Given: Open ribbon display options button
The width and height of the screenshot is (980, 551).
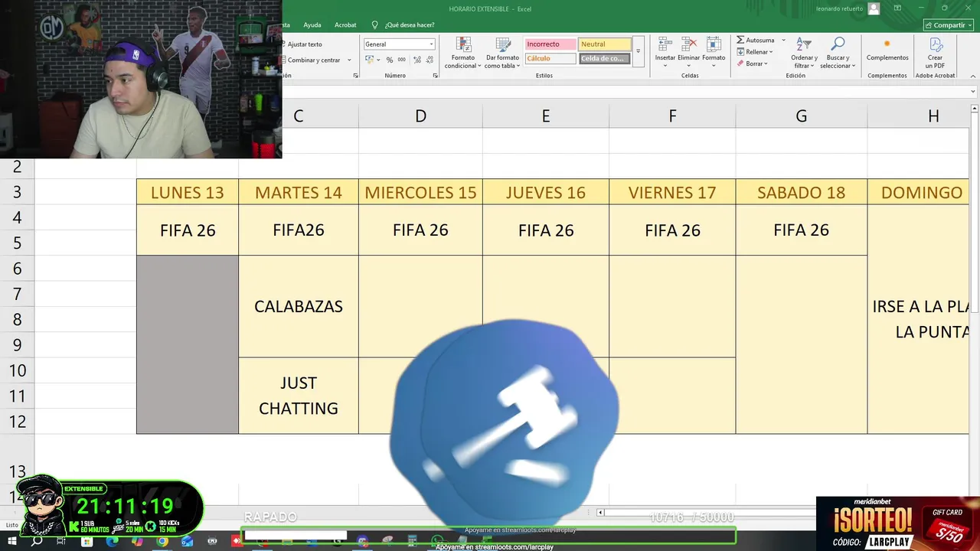Looking at the screenshot, I should click(x=899, y=8).
